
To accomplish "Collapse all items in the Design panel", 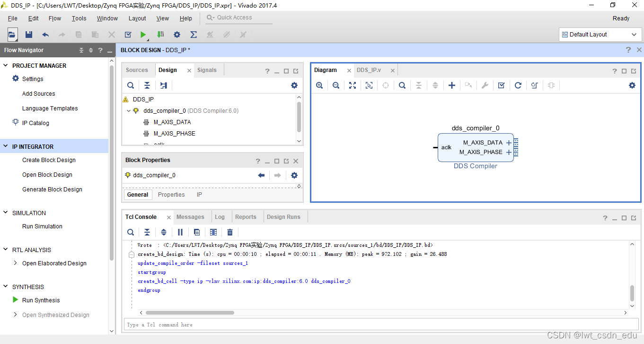I will tap(147, 85).
